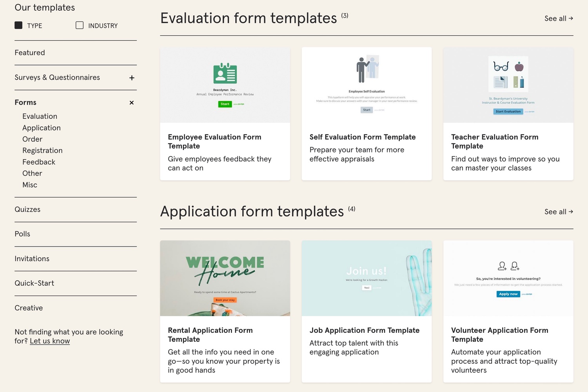
Task: Uncheck the TYPE filter checkbox
Action: [18, 25]
